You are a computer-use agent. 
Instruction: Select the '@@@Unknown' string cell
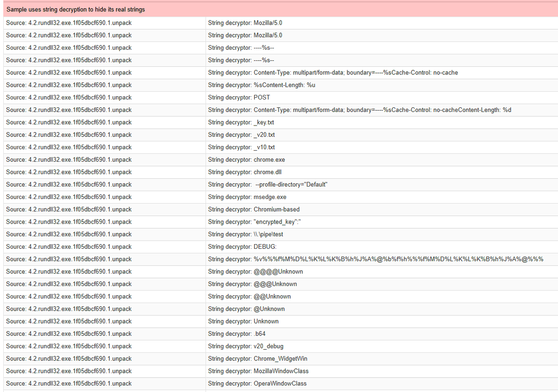[382, 284]
